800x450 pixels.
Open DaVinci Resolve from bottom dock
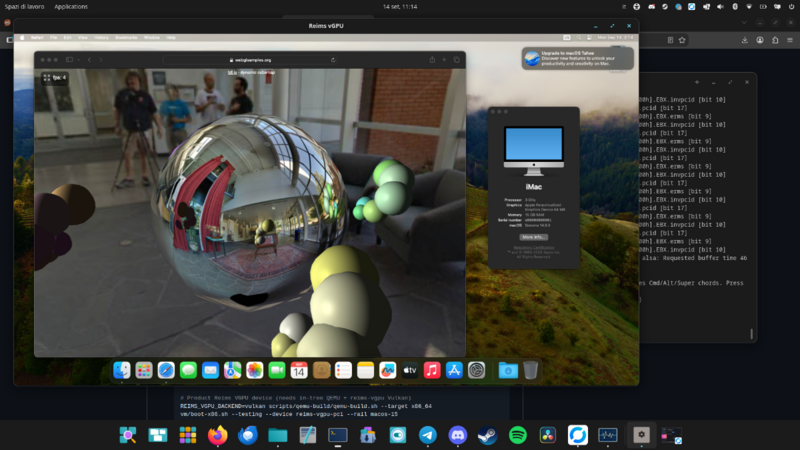548,435
